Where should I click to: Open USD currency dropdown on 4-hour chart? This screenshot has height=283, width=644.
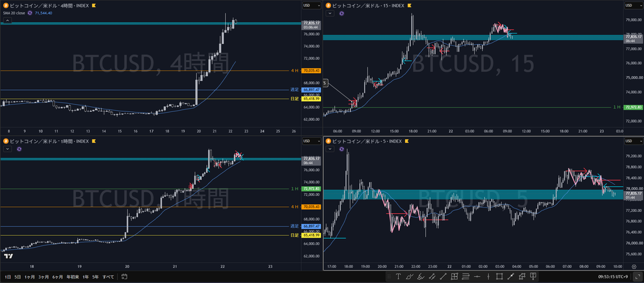tap(312, 5)
